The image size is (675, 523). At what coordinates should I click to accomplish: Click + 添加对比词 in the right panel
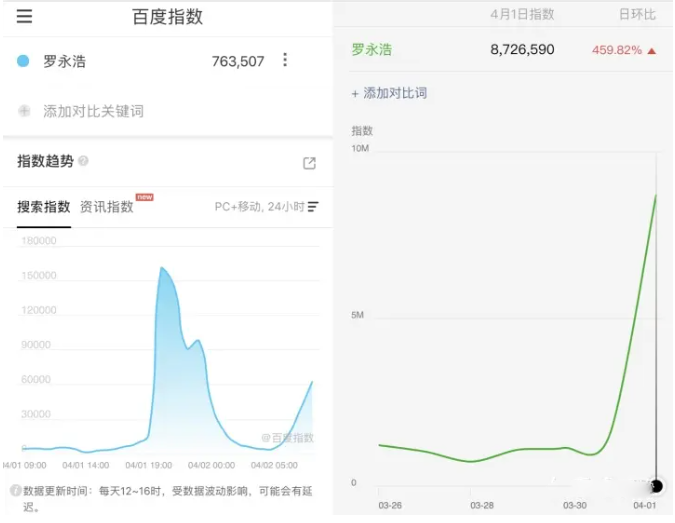tap(389, 93)
